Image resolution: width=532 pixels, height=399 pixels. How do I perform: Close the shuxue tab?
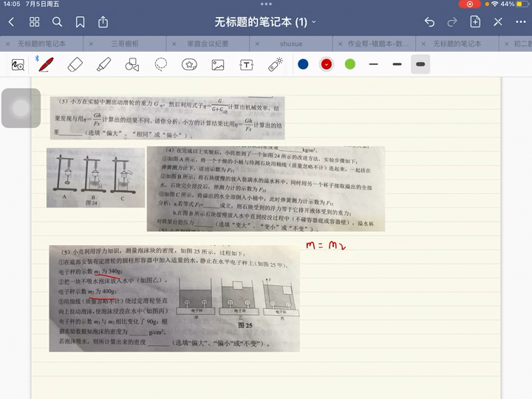(x=257, y=44)
